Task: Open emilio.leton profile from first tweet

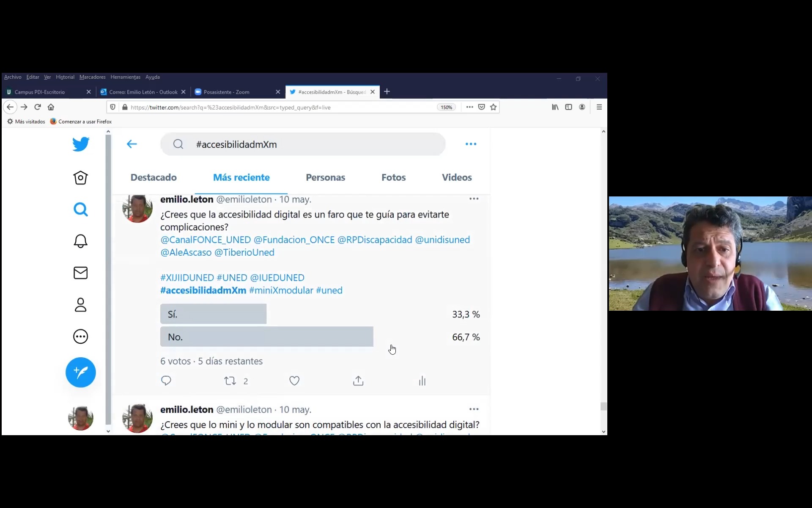Action: point(187,199)
